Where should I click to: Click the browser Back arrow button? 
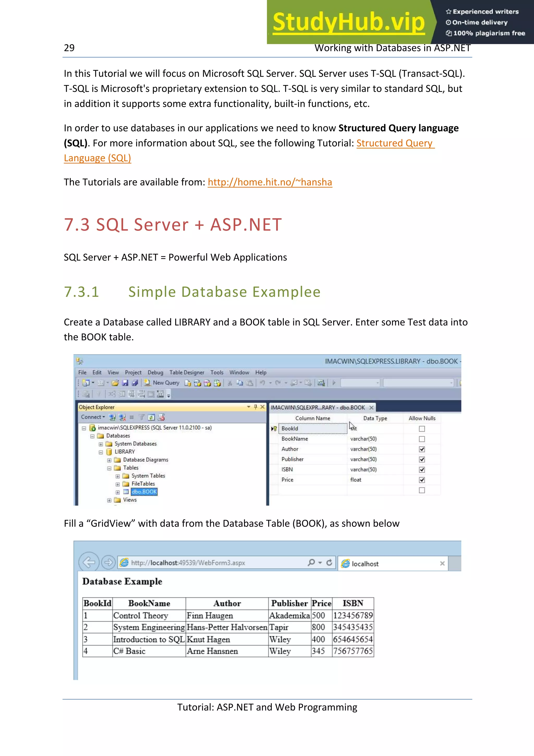click(x=89, y=562)
